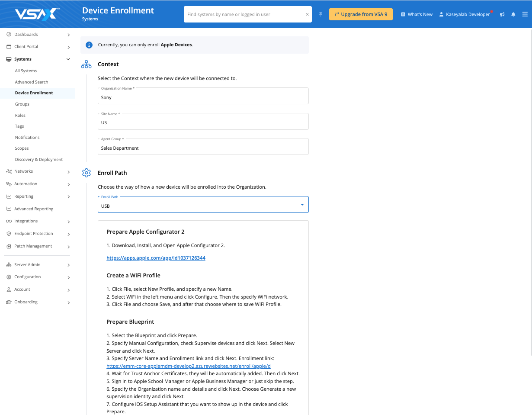The height and width of the screenshot is (415, 532).
Task: Click the Site Name field
Action: (203, 121)
